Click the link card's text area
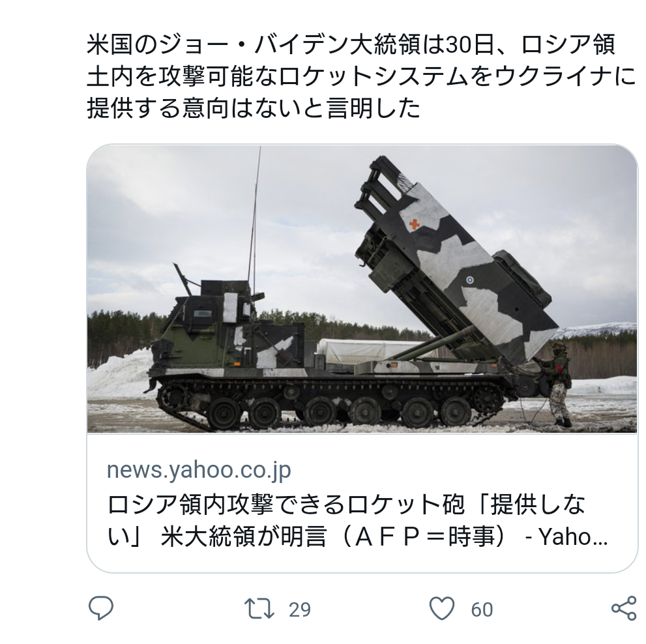The width and height of the screenshot is (646, 644). pyautogui.click(x=362, y=503)
